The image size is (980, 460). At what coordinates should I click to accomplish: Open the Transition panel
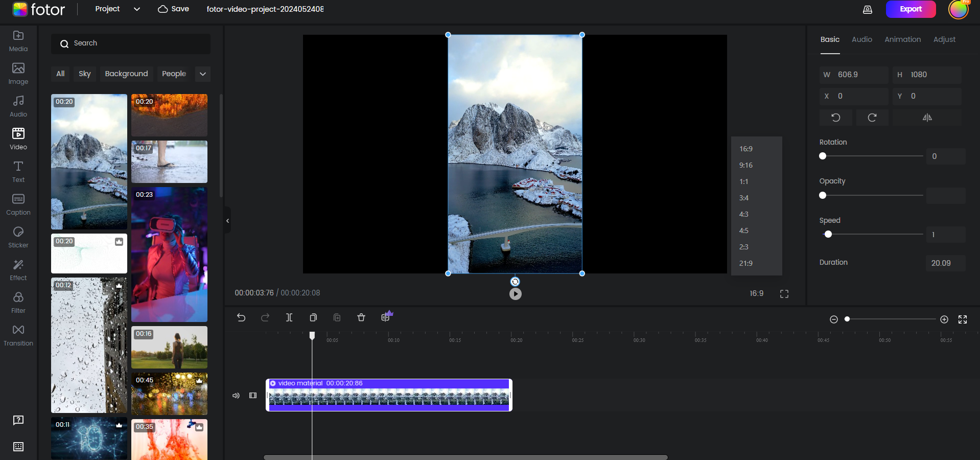18,335
